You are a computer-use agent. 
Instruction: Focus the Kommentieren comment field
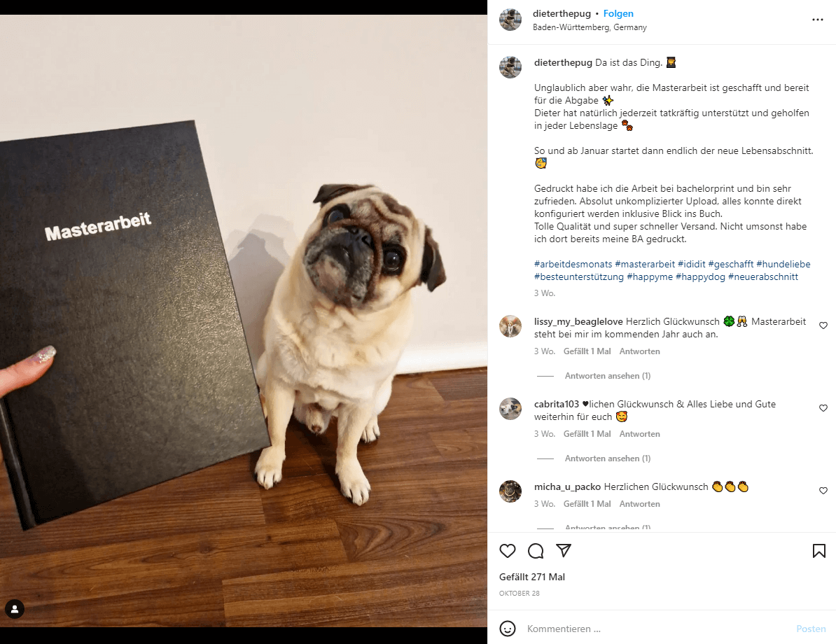click(656, 629)
